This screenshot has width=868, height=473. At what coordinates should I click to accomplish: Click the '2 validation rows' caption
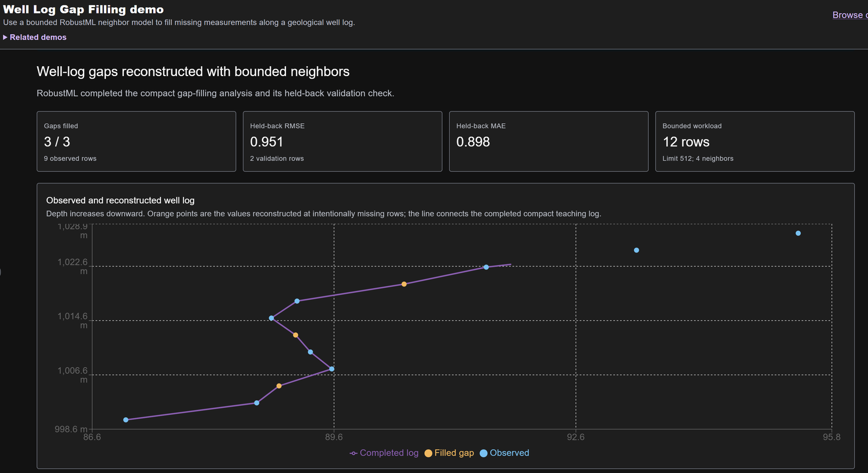point(277,159)
